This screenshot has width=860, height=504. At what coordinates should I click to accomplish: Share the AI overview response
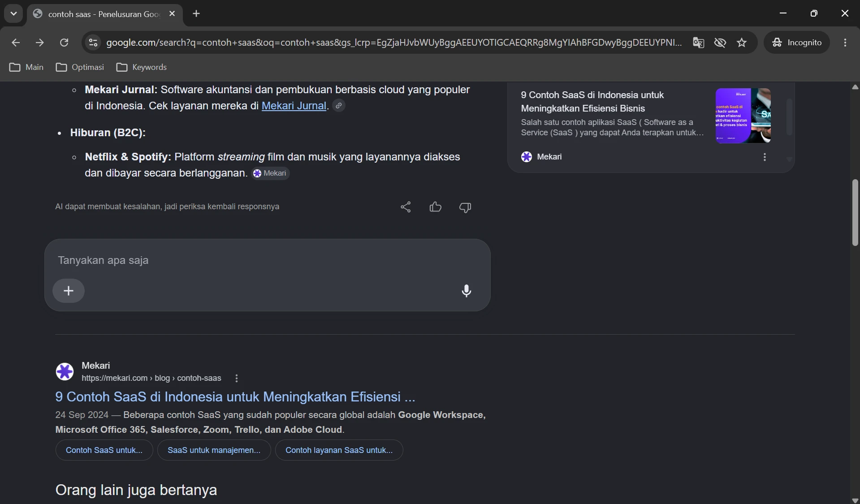coord(406,207)
